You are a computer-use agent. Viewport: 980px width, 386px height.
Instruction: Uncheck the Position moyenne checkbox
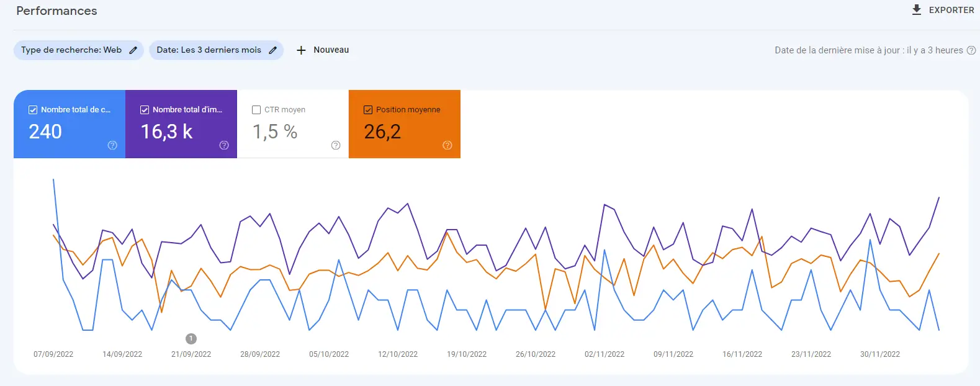coord(368,110)
